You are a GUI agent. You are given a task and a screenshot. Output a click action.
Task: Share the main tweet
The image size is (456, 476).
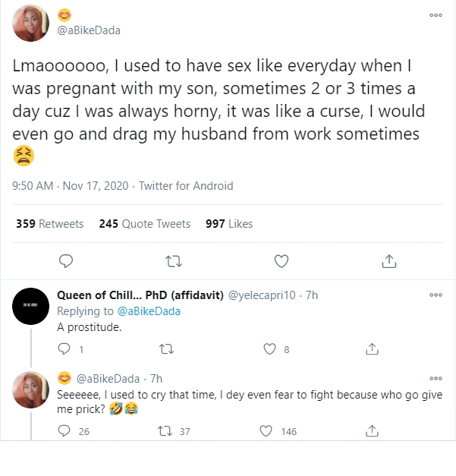388,261
